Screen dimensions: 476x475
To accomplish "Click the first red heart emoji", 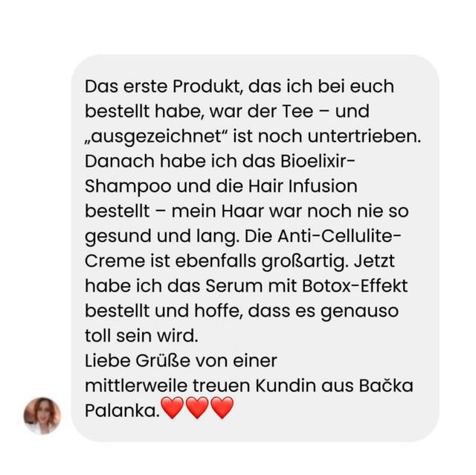I will [172, 408].
